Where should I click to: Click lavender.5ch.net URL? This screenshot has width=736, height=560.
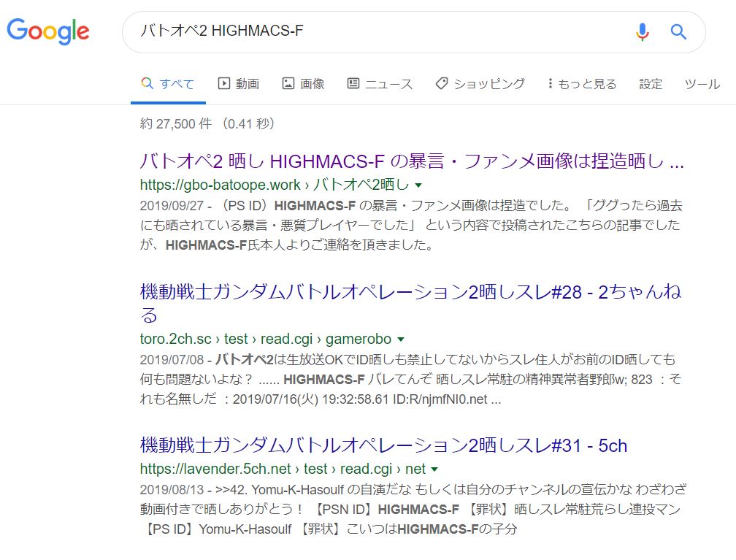coord(283,469)
